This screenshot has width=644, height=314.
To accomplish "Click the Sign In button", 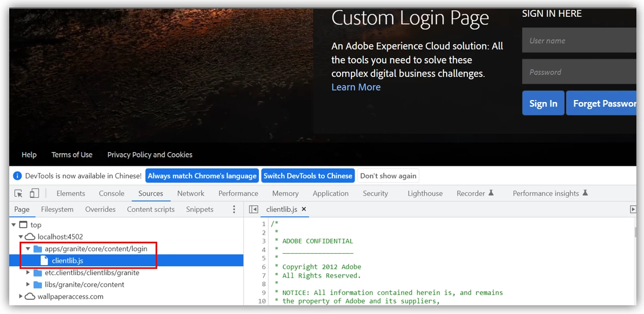I will click(x=543, y=103).
